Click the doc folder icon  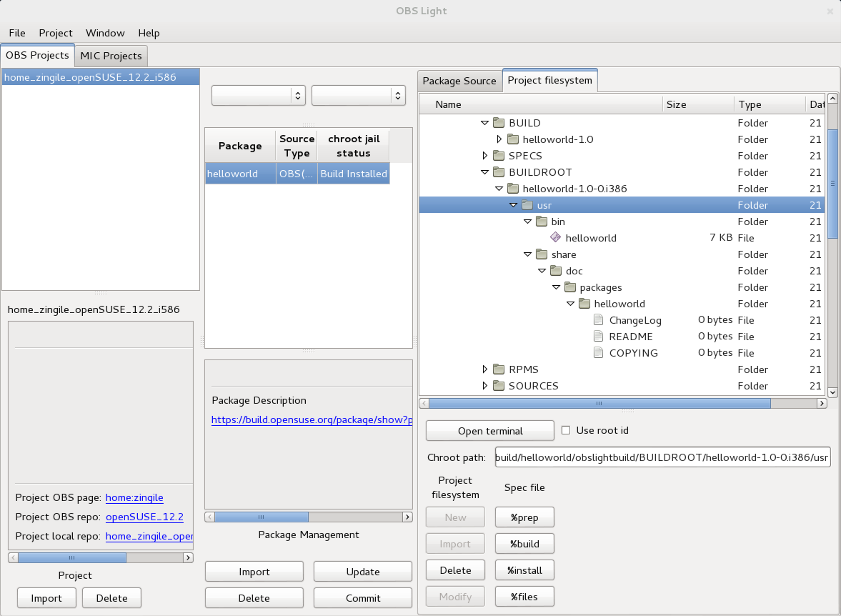click(x=556, y=271)
